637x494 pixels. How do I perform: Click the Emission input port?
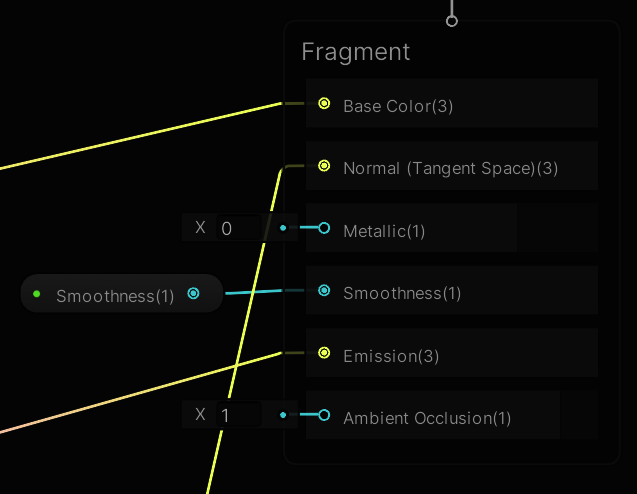pos(324,353)
